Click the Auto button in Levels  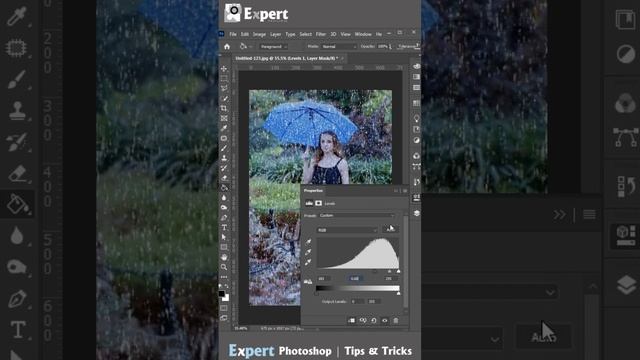coord(390,229)
